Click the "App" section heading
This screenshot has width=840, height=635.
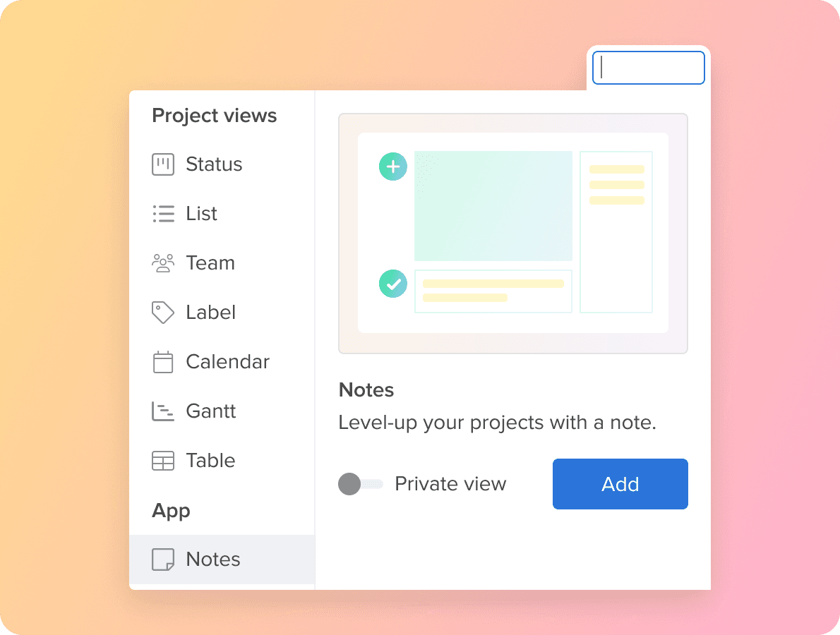(x=171, y=511)
